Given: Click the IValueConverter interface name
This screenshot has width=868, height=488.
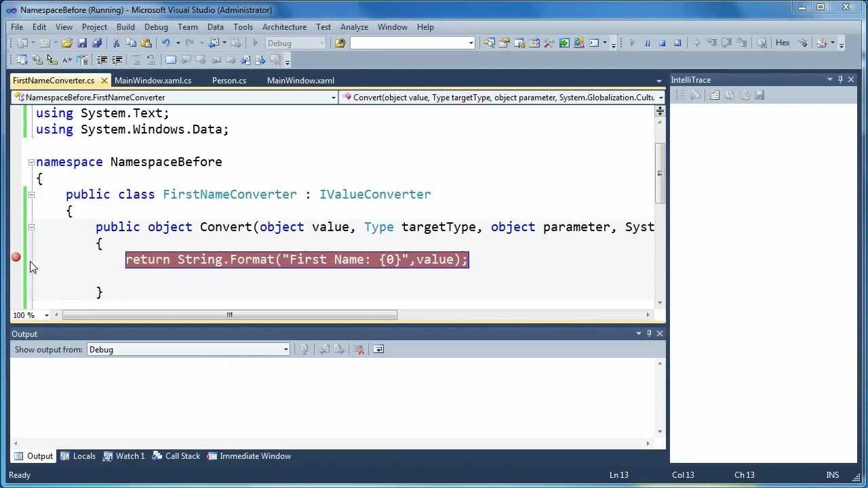Looking at the screenshot, I should pyautogui.click(x=375, y=195).
